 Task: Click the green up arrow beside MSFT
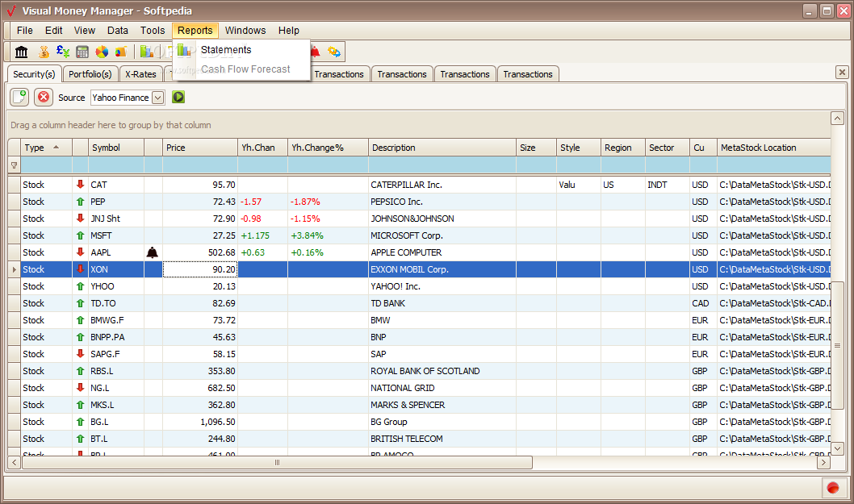pyautogui.click(x=80, y=235)
